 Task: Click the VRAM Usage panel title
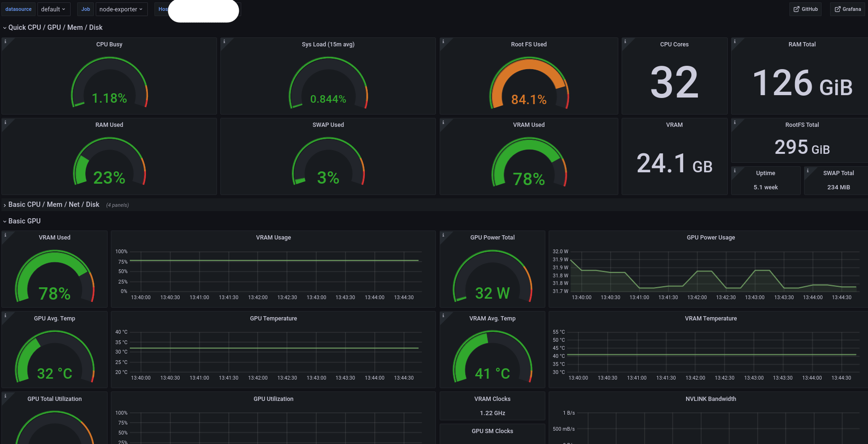pos(273,238)
